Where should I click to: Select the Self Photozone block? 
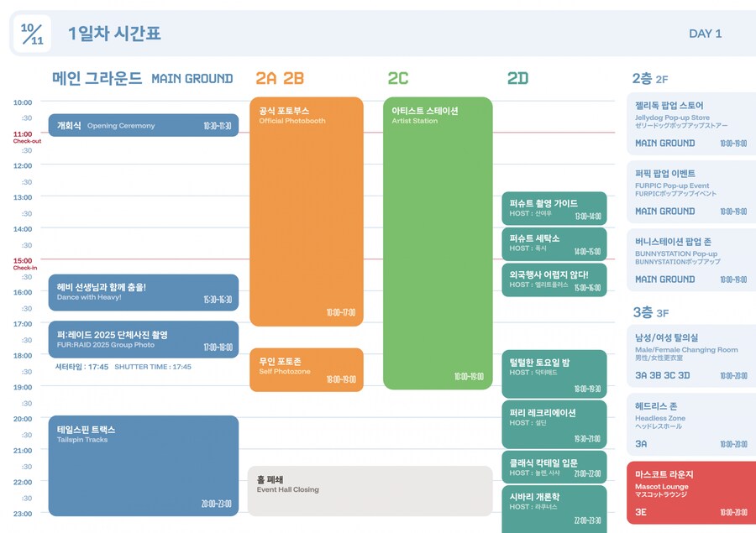click(x=306, y=369)
